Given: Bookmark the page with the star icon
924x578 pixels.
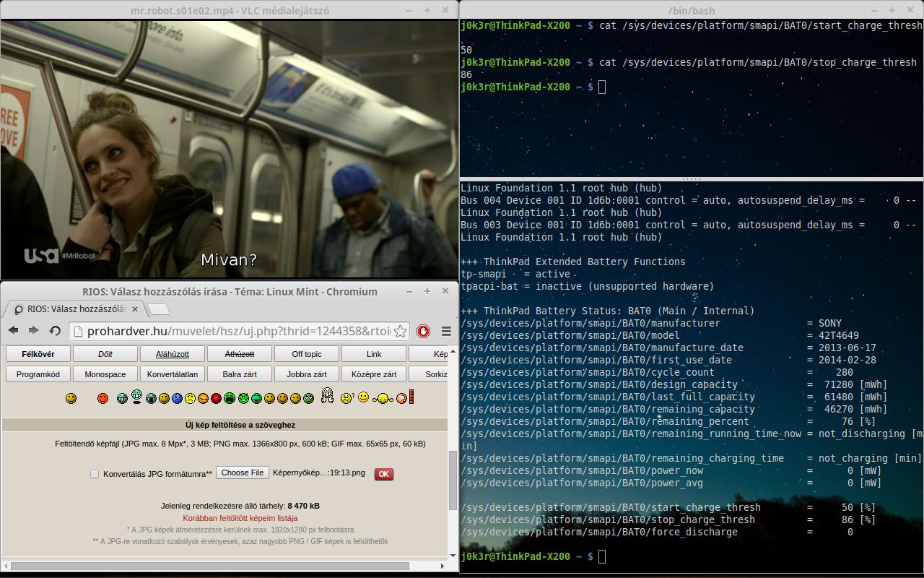Looking at the screenshot, I should (x=401, y=331).
